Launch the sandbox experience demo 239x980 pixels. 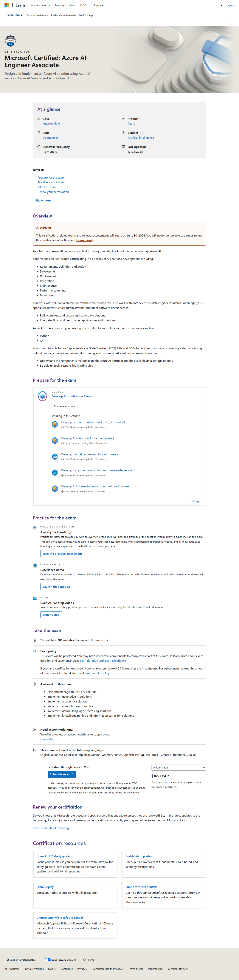(x=56, y=586)
